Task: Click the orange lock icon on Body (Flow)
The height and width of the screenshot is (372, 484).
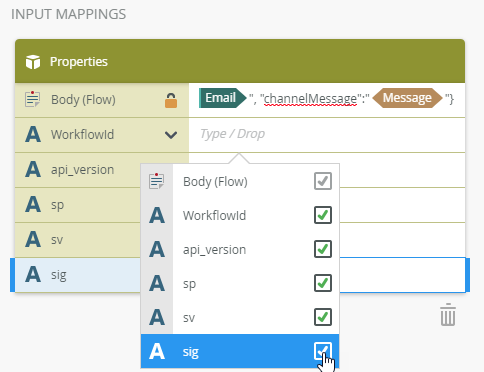Action: click(x=171, y=100)
